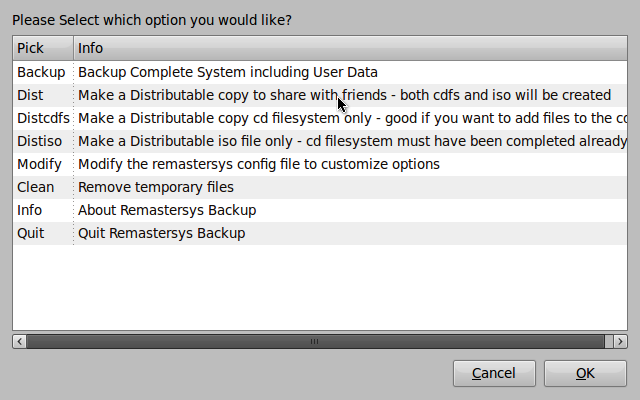The height and width of the screenshot is (400, 640).
Task: Select the Modify config option row
Action: pos(40,164)
